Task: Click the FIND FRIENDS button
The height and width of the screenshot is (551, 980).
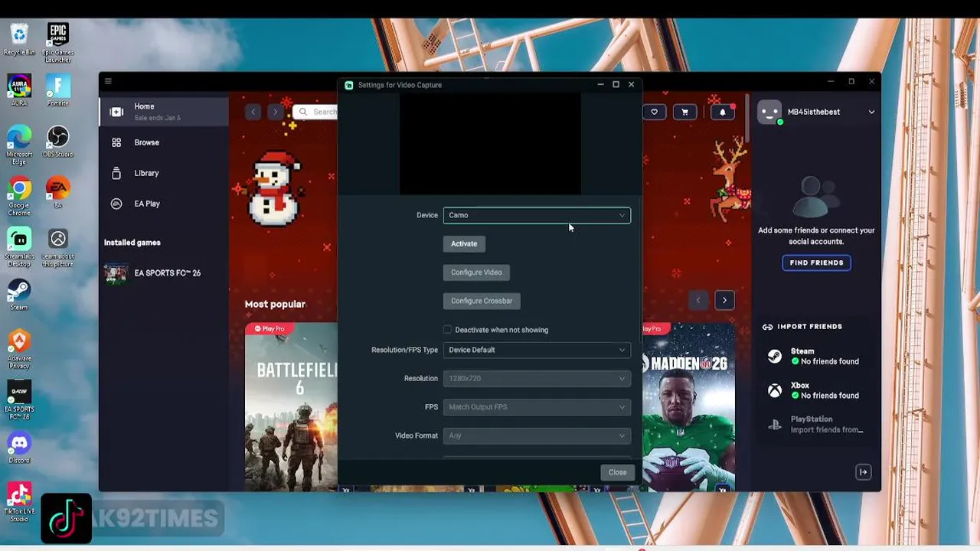Action: pyautogui.click(x=816, y=262)
